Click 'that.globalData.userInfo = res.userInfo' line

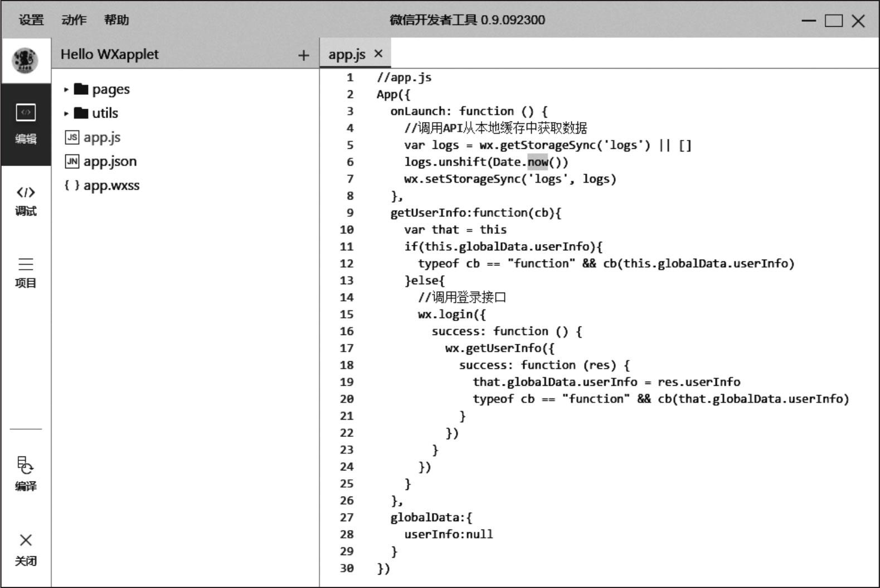point(606,382)
